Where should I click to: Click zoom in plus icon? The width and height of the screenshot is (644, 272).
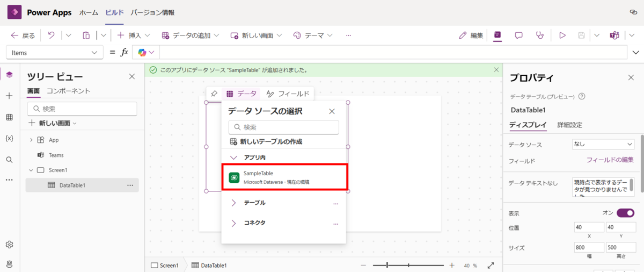click(x=452, y=266)
